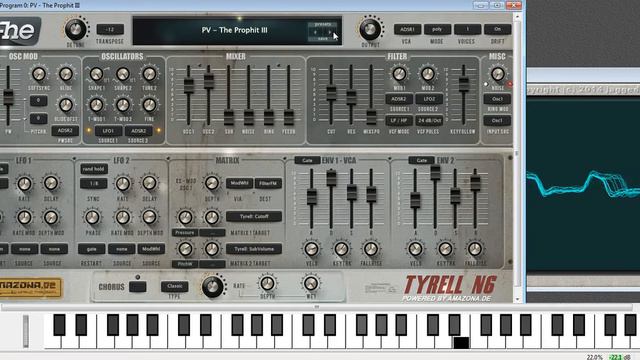640x360 pixels.
Task: Click the Misc Noise knob
Action: click(x=497, y=74)
